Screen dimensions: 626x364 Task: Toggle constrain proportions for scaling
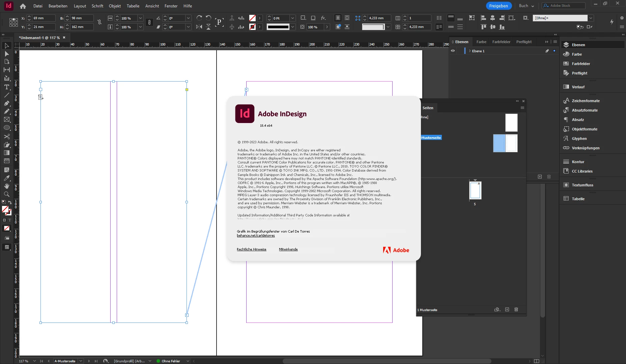pyautogui.click(x=149, y=22)
